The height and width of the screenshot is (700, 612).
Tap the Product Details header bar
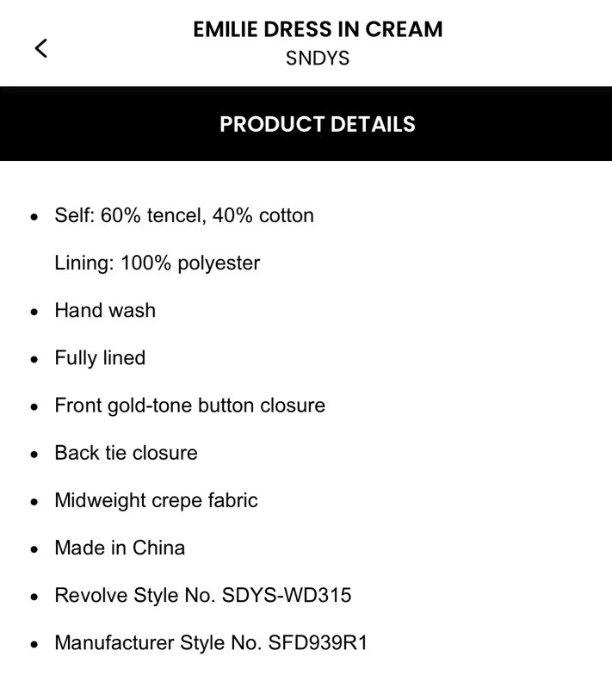(318, 124)
